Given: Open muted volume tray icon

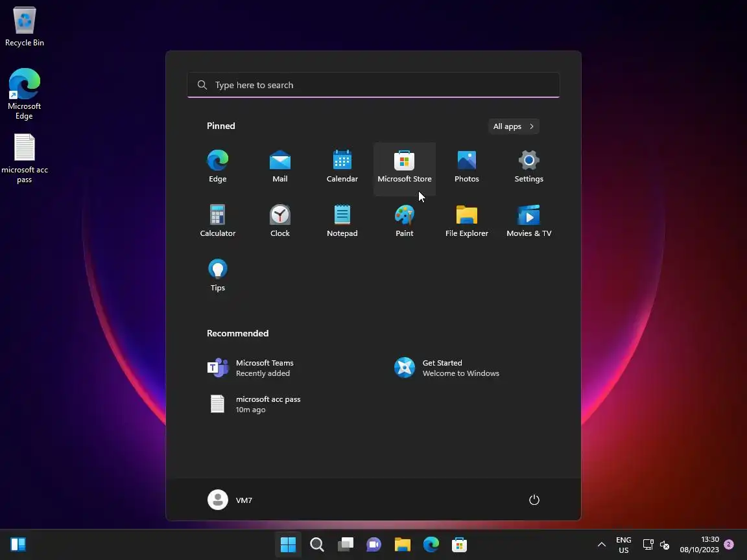Looking at the screenshot, I should (x=664, y=544).
